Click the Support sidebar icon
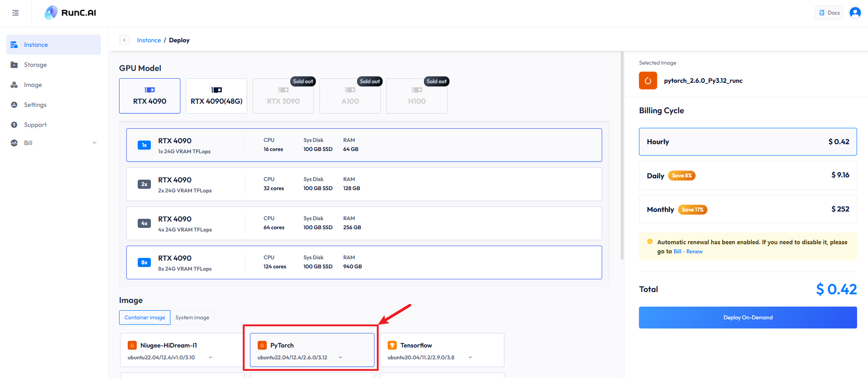The height and width of the screenshot is (378, 868). click(14, 125)
